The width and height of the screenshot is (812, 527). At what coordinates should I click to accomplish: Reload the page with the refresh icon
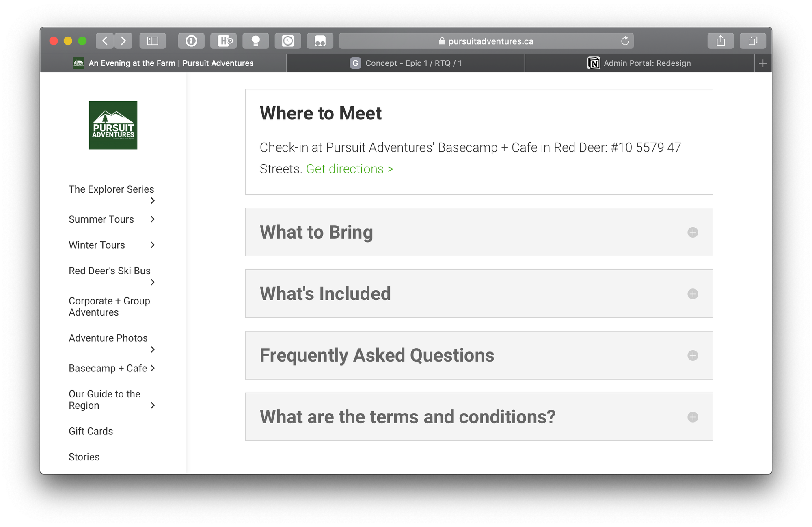[625, 41]
